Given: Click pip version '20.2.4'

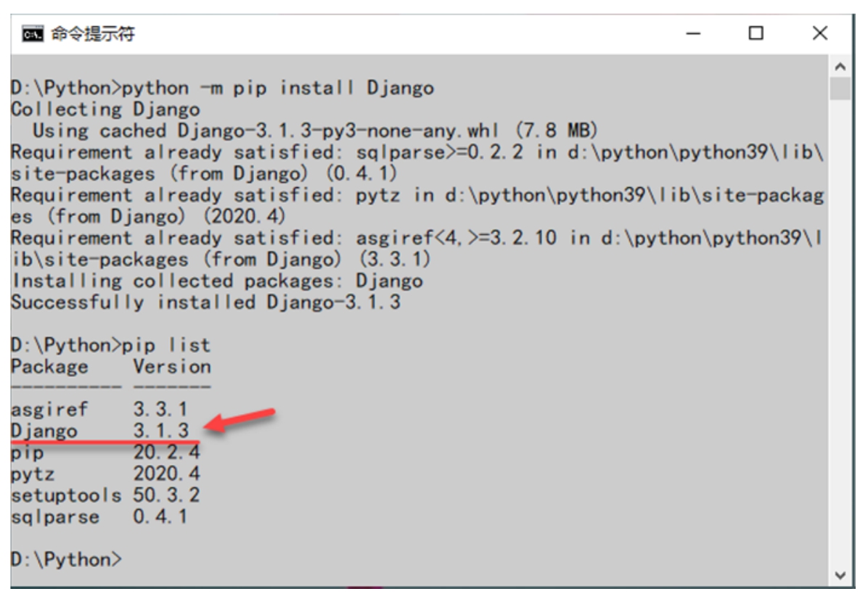Looking at the screenshot, I should 166,453.
